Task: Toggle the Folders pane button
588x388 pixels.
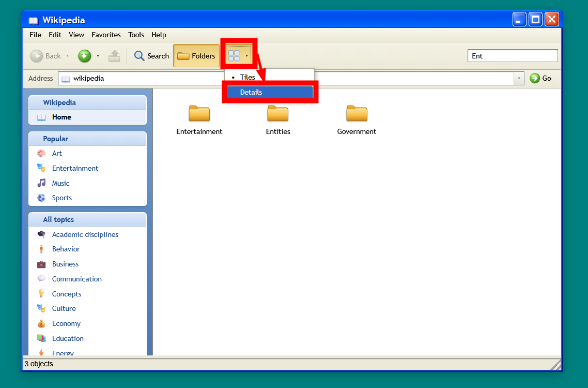Action: [196, 56]
